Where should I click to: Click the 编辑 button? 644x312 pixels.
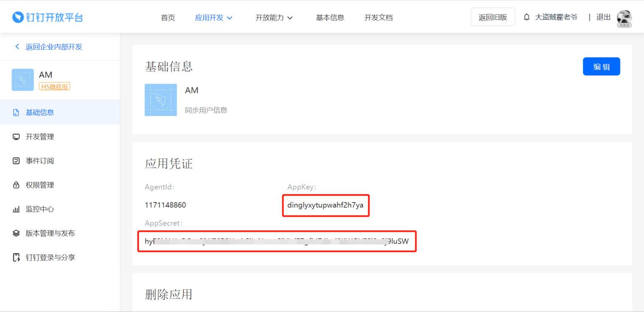point(601,66)
